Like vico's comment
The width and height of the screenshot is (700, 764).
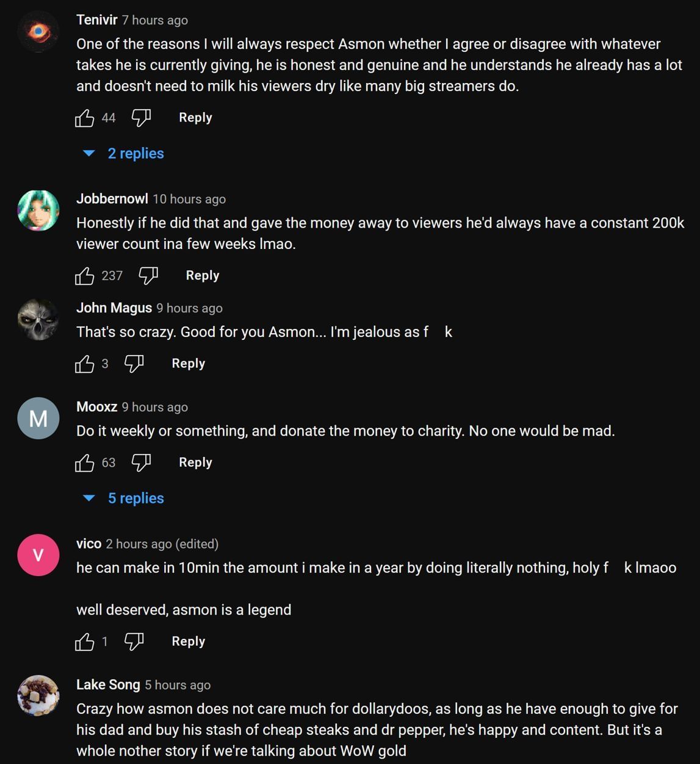tap(85, 641)
